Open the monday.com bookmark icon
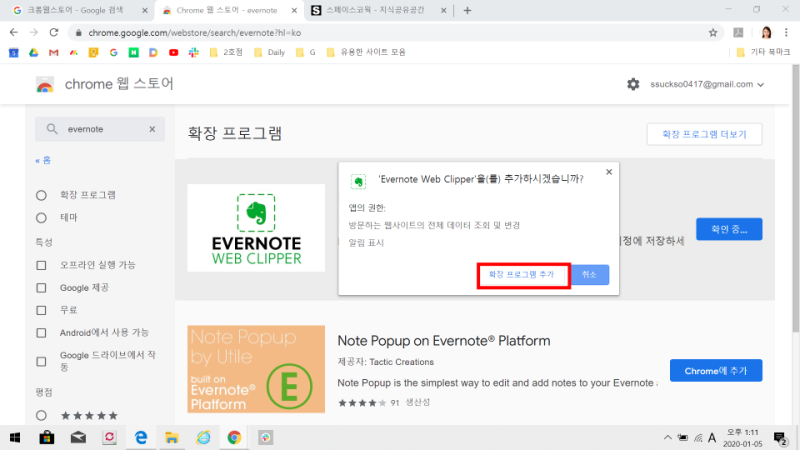 click(73, 53)
